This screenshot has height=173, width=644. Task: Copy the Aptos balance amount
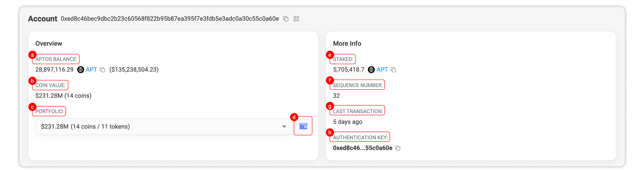(103, 70)
